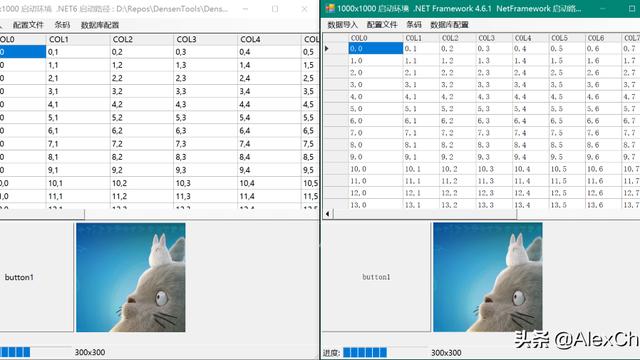Select cell 8,1 in left window grid
The image size is (640, 360).
pos(78,157)
